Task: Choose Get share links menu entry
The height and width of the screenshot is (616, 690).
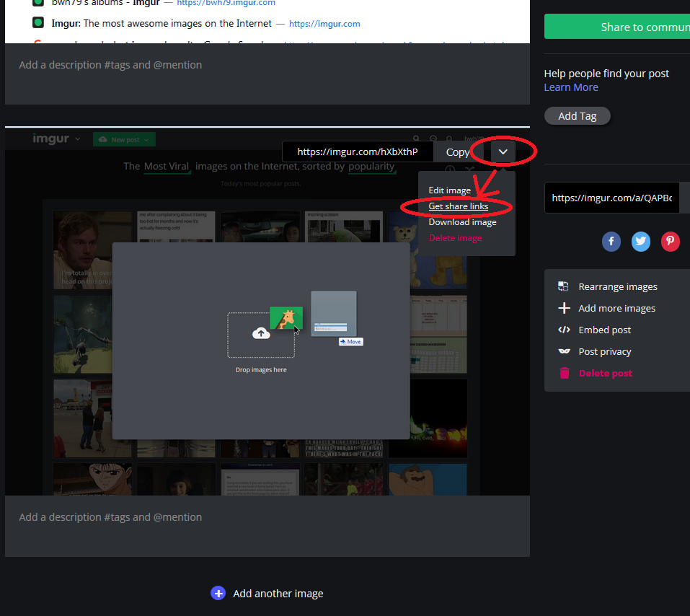Action: tap(458, 206)
